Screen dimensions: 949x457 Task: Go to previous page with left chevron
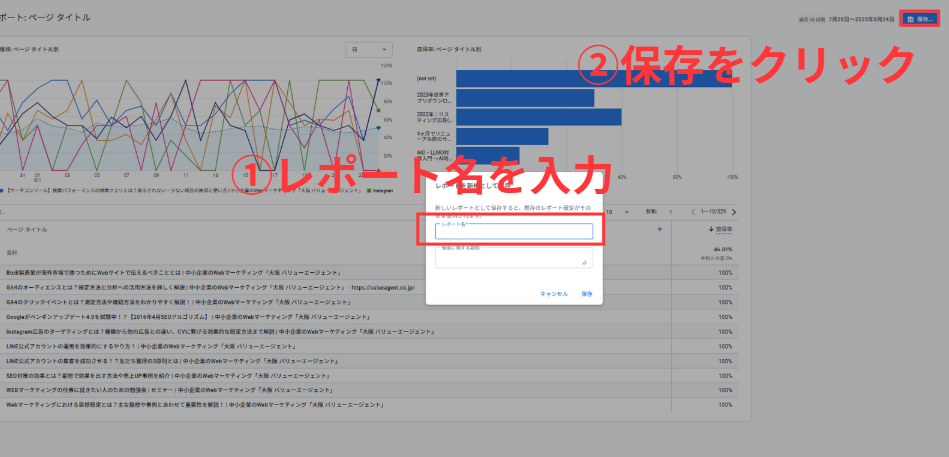tap(694, 211)
